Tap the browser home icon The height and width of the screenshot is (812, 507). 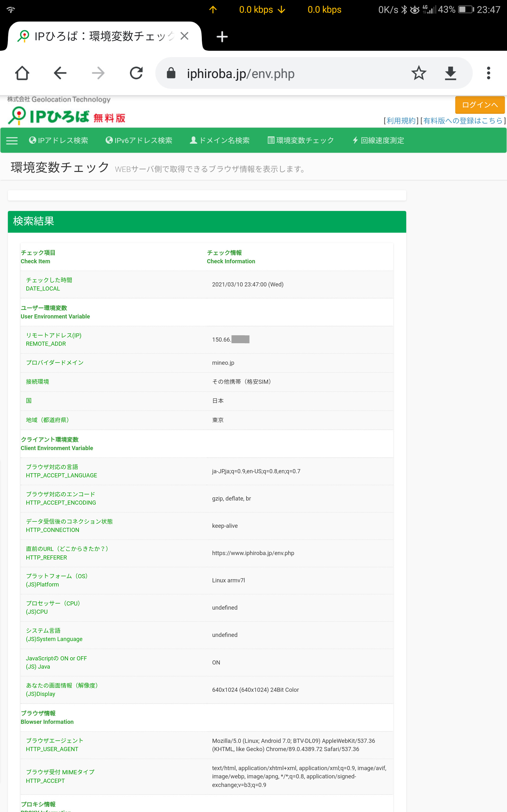(22, 73)
